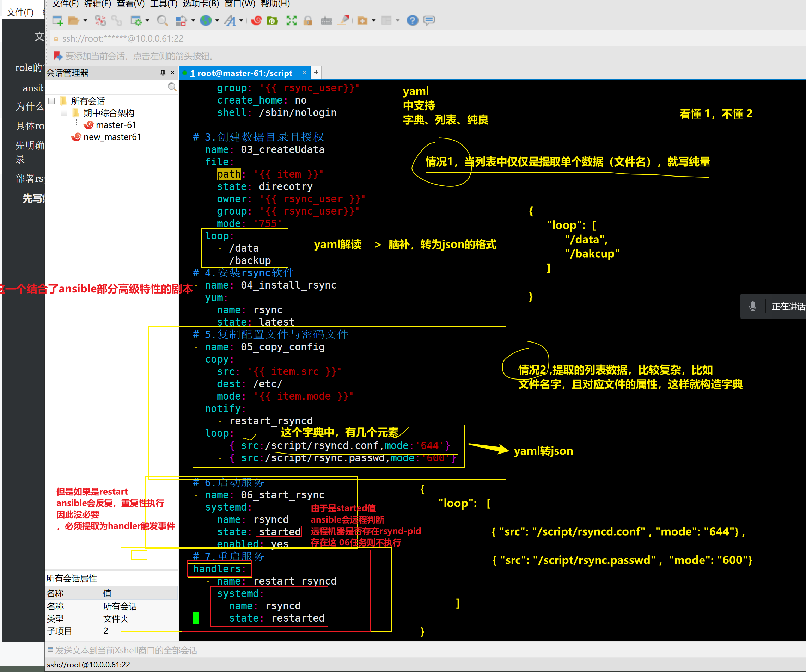Click the bookmark arrow to add session
Viewport: 806px width, 672px height.
coord(57,56)
